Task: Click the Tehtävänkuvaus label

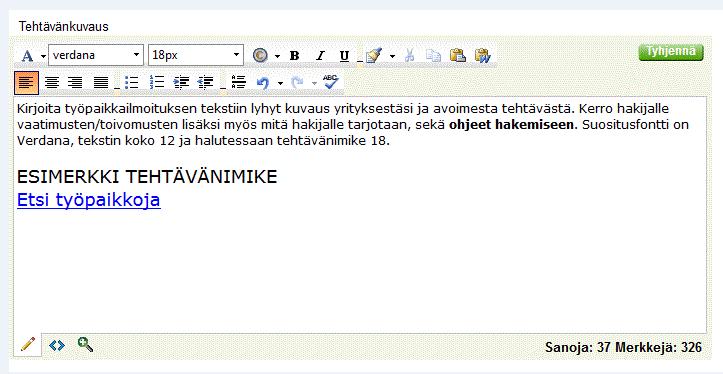Action: coord(64,26)
